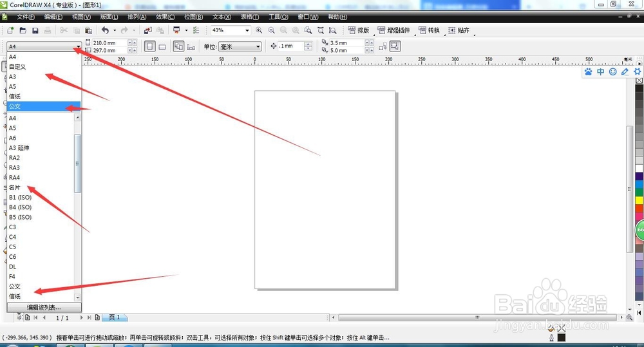The height and width of the screenshot is (347, 644).
Task: Open the units 毫米 dropdown
Action: click(x=258, y=47)
